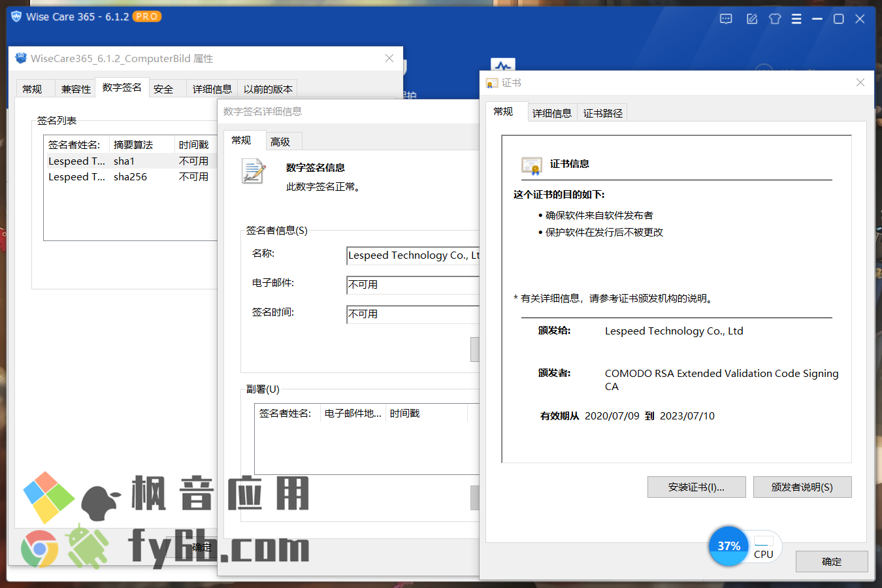Click the countersignature 签名者姓名 column header

pos(287,413)
